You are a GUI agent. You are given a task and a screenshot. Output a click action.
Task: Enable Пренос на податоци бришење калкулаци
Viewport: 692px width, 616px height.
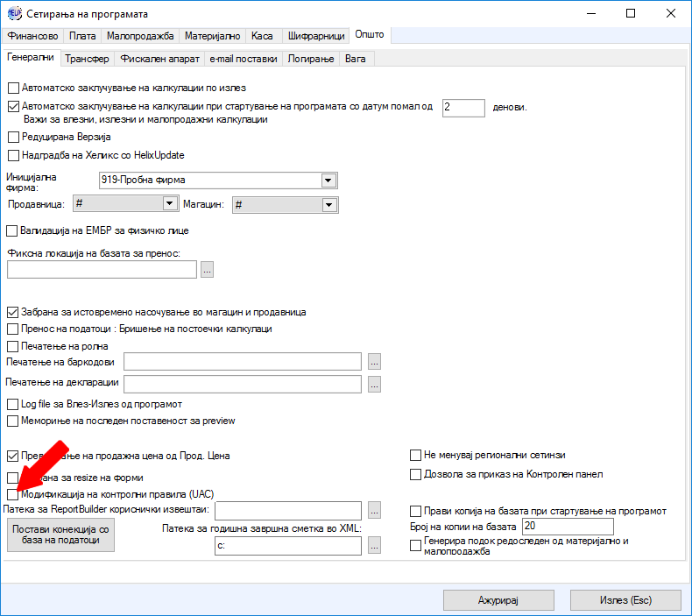point(13,329)
